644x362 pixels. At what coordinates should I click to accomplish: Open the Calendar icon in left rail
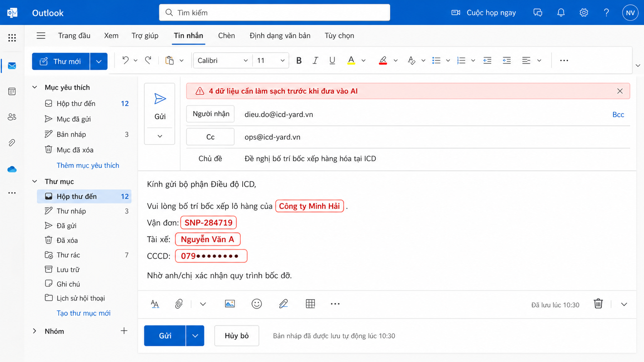tap(12, 92)
